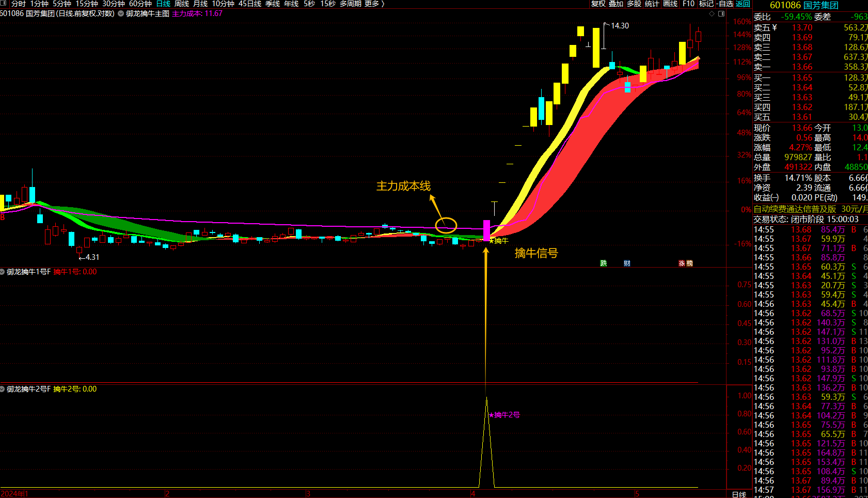This screenshot has height=498, width=868.
Task: Select the 15秒 period
Action: 328,4
